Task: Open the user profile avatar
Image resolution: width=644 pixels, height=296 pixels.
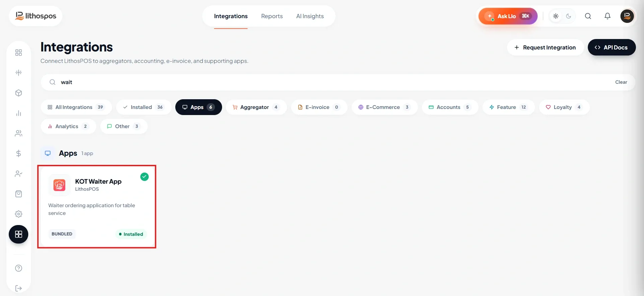Action: 627,16
